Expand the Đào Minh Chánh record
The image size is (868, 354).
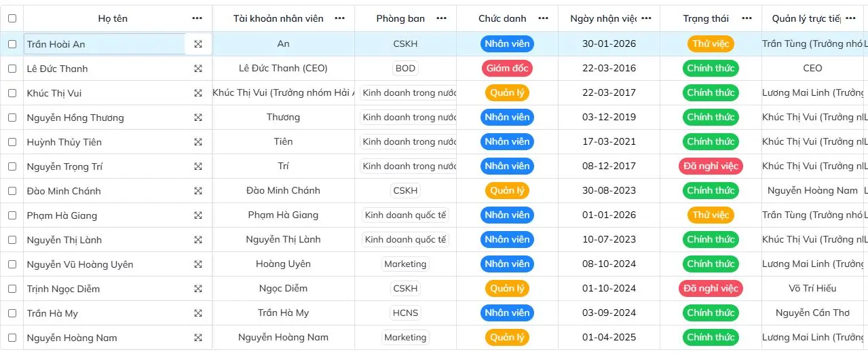click(x=198, y=191)
